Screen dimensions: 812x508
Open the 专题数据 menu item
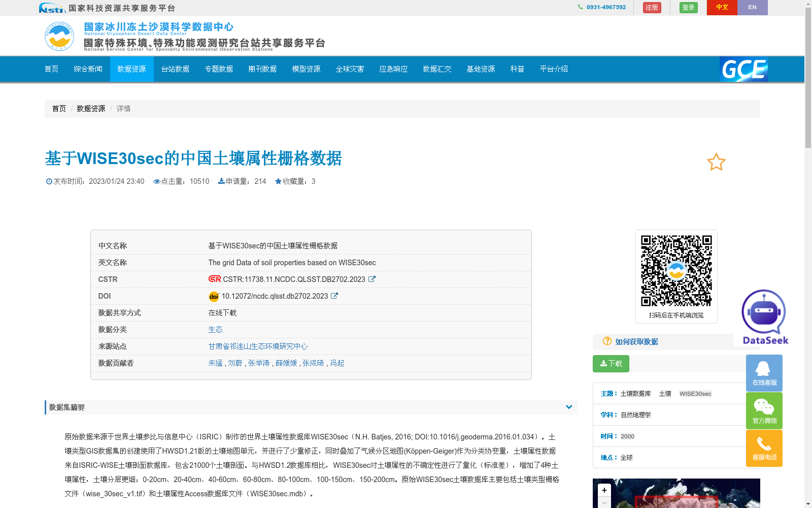(219, 69)
